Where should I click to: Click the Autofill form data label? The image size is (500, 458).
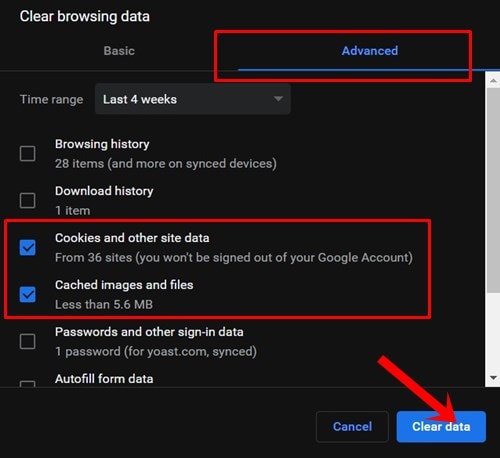click(104, 379)
